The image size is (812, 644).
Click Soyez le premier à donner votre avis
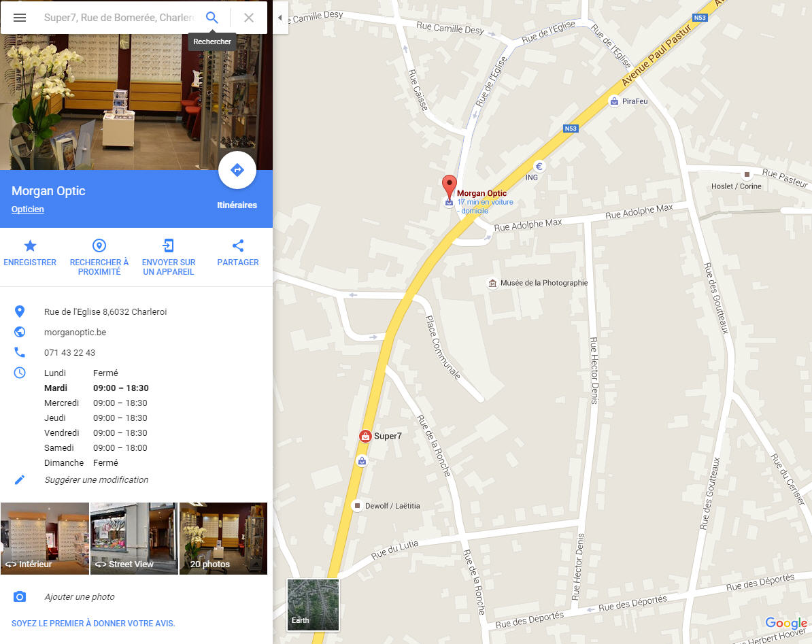[x=93, y=624]
